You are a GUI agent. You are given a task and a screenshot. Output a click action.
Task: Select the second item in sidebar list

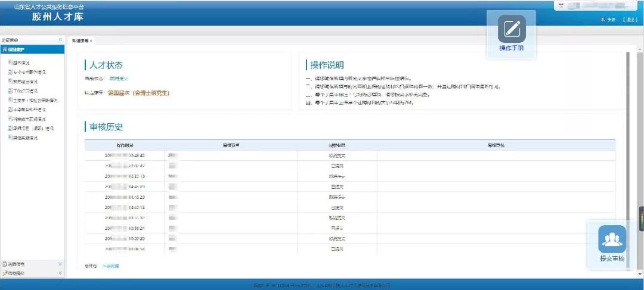click(30, 71)
